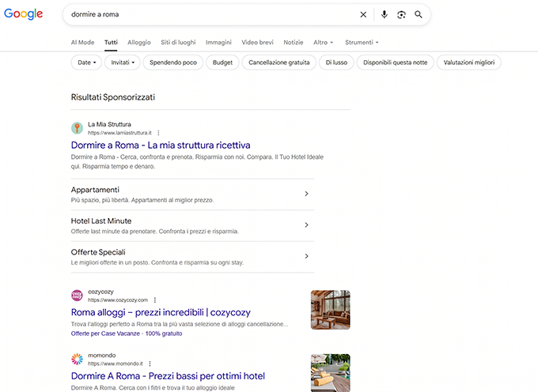Apply Cancellazione gratuita filter chip
The height and width of the screenshot is (392, 538).
(279, 62)
